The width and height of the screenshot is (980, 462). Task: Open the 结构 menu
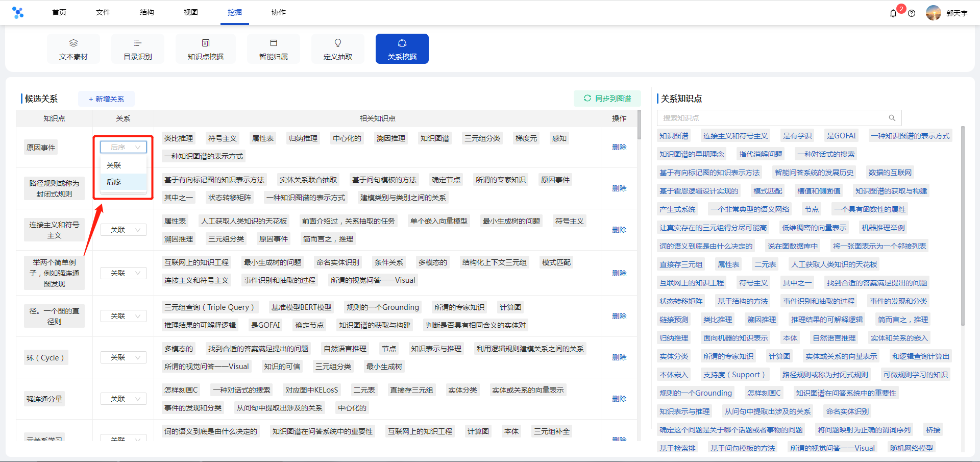coord(147,12)
